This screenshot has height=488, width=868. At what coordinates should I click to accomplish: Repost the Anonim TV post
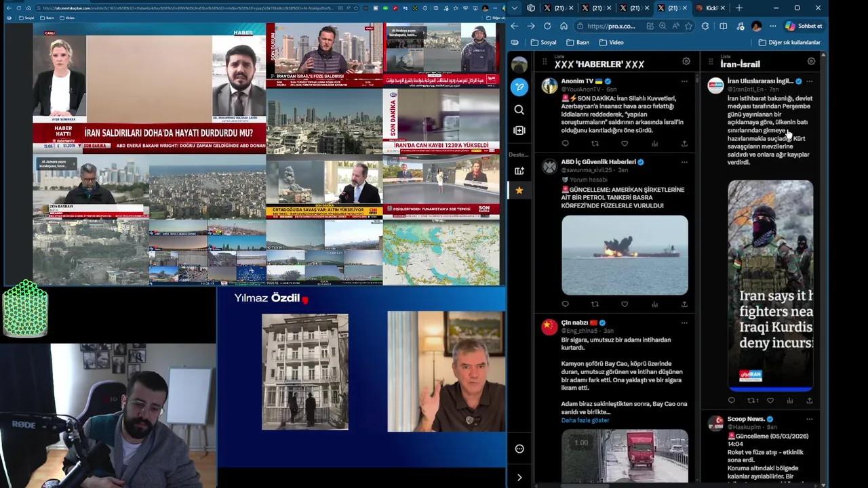595,144
